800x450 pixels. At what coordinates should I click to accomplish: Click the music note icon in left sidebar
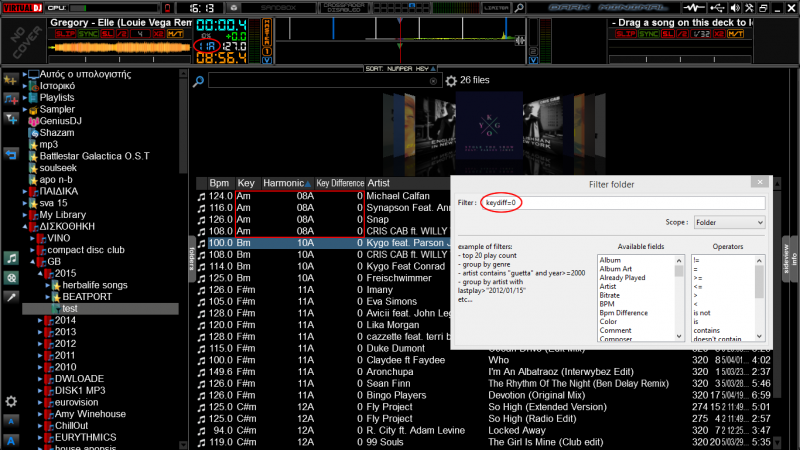(11, 258)
